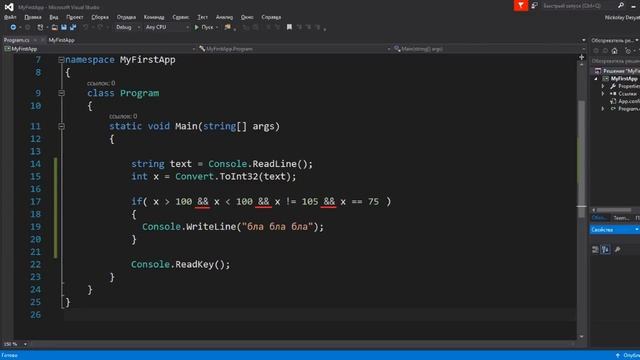Viewport: 640px width, 360px height.
Task: Open the Вид menu
Action: pos(54,17)
